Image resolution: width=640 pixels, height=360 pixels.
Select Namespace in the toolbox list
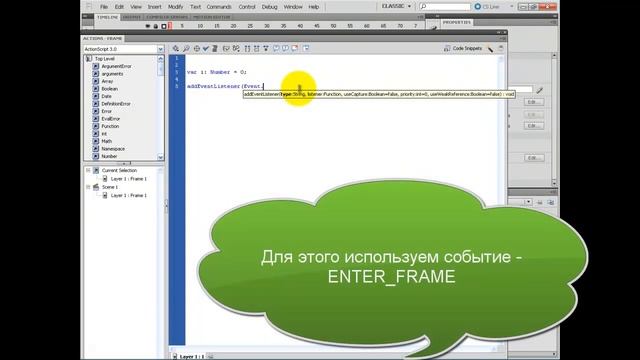pos(113,149)
